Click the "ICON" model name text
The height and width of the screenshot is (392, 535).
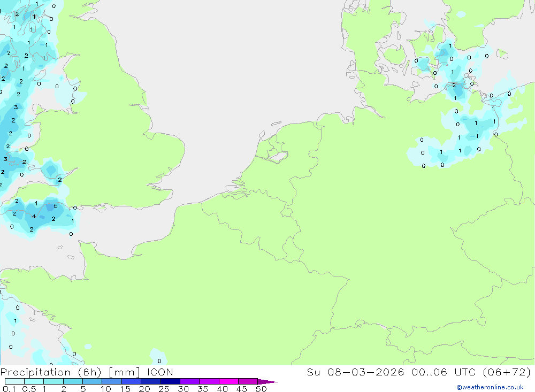pyautogui.click(x=160, y=372)
